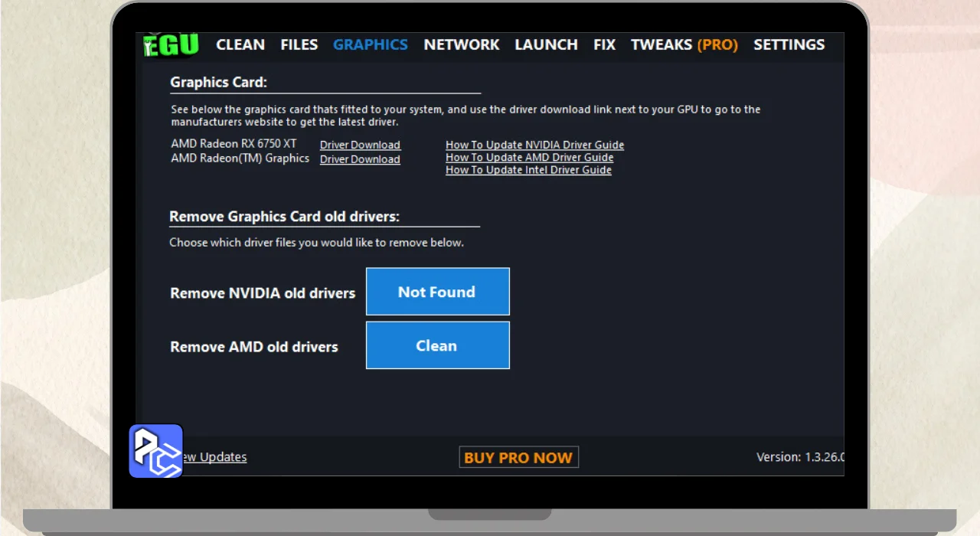Open How To Update NVIDIA Driver Guide
This screenshot has width=980, height=536.
tap(534, 145)
